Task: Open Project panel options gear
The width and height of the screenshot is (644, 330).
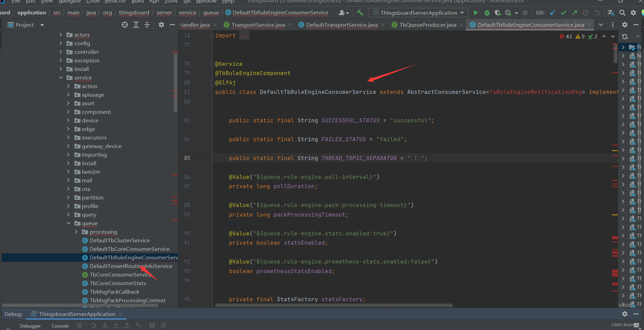Action: click(161, 25)
